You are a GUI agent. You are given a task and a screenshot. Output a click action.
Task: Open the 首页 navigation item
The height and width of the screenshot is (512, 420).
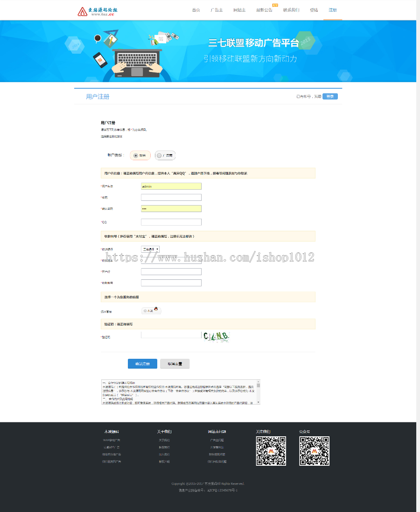tap(196, 10)
